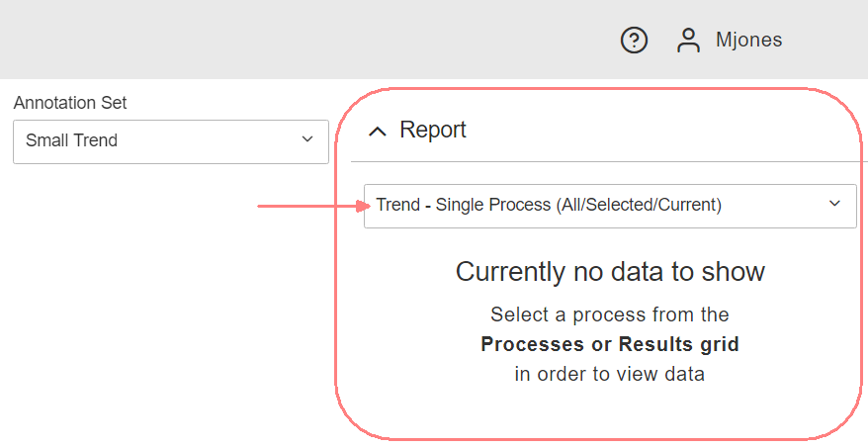
Task: Click the report type dropdown arrow
Action: coord(834,205)
